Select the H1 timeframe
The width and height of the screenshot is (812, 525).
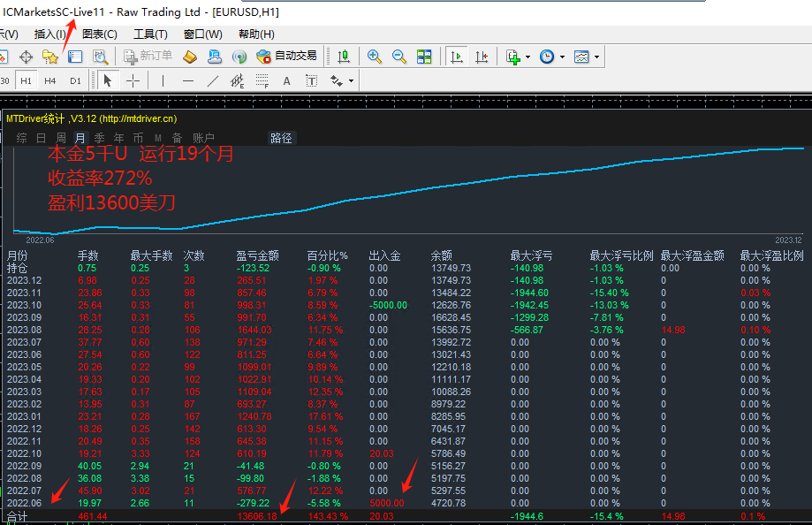tap(26, 80)
